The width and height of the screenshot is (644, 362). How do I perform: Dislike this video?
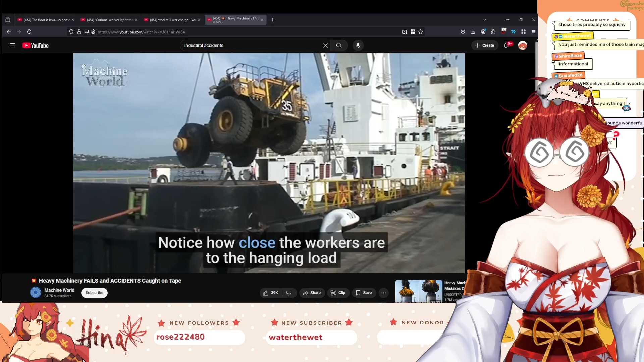coord(289,293)
